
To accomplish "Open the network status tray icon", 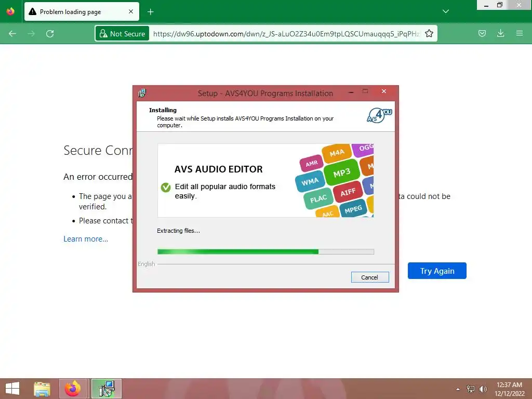I will click(x=471, y=389).
